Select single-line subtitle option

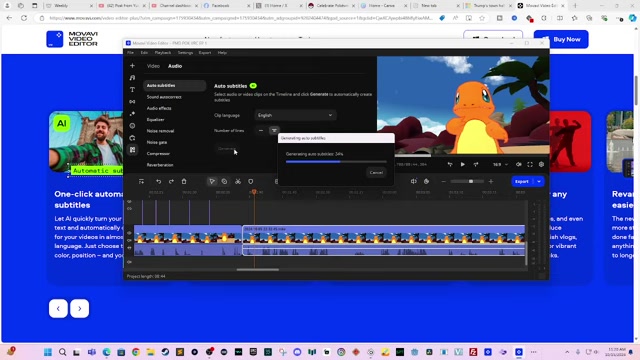(x=261, y=131)
